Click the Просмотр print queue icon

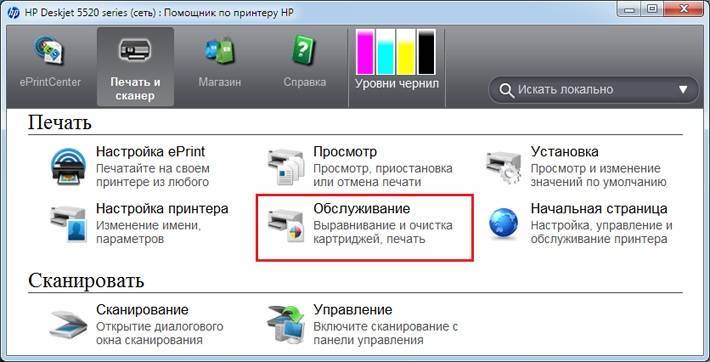tap(285, 168)
